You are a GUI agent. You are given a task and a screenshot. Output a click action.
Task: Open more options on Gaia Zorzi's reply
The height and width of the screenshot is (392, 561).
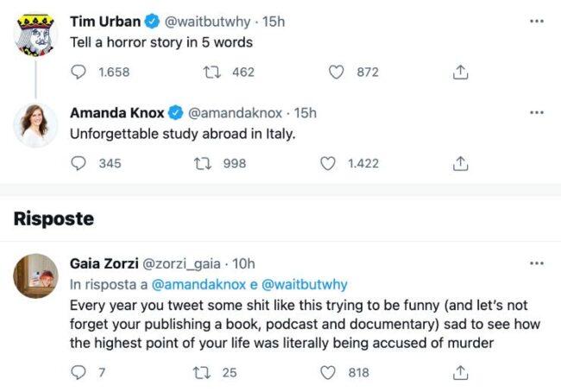[537, 262]
